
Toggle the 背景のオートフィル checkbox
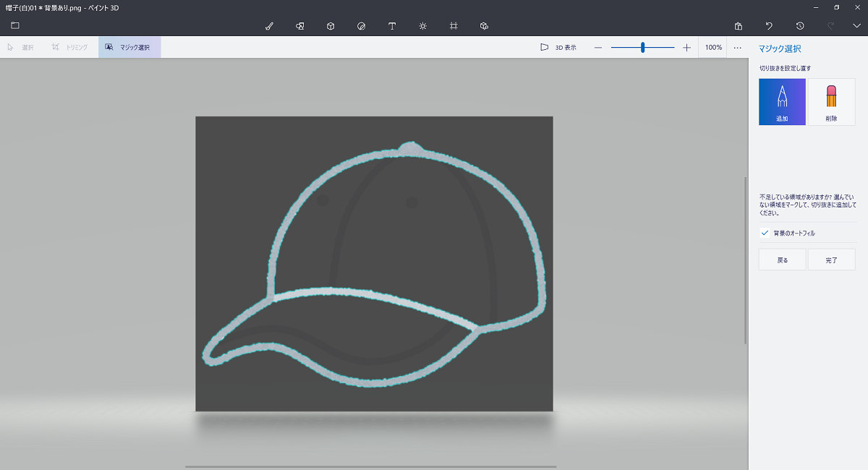(765, 233)
